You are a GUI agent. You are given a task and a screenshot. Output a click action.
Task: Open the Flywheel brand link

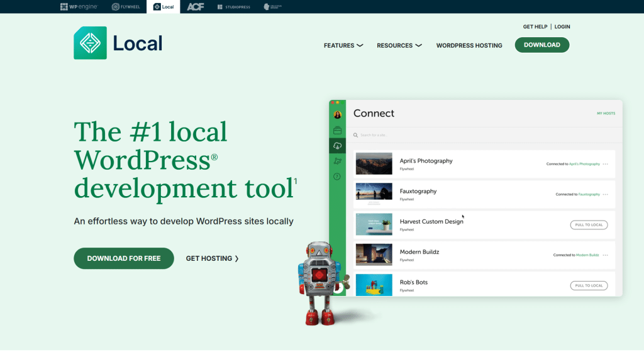[x=126, y=6]
